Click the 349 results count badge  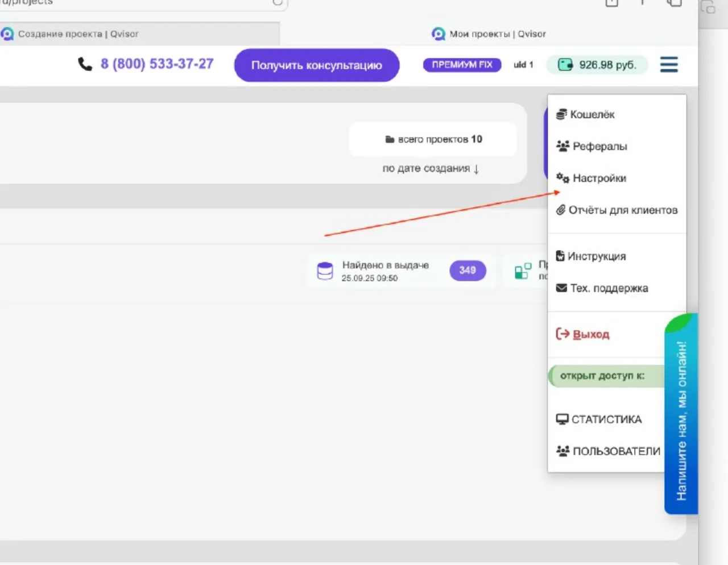[x=468, y=271]
